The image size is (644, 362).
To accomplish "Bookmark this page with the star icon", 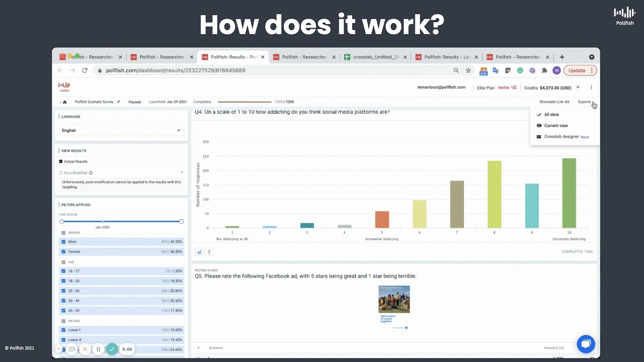I will pyautogui.click(x=468, y=70).
